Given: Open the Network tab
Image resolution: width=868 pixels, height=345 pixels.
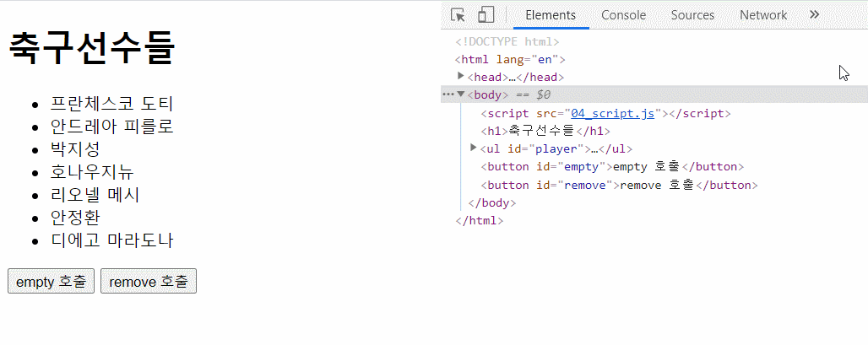Looking at the screenshot, I should 763,15.
